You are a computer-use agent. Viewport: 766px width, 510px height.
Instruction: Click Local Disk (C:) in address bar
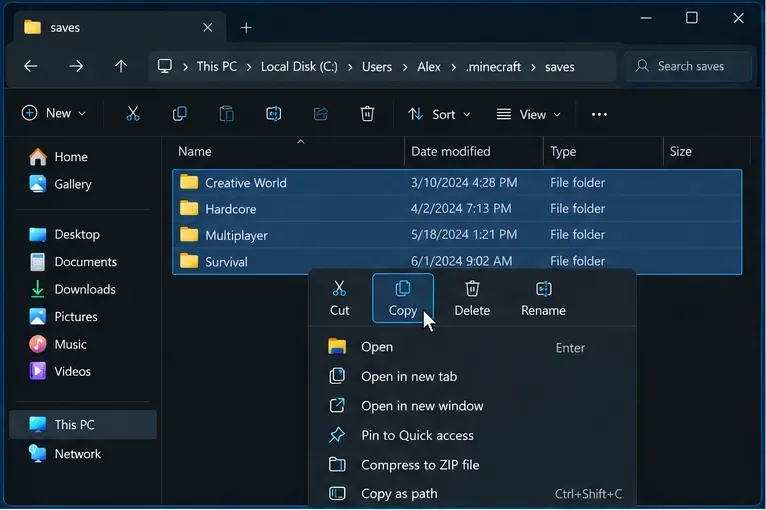tap(299, 66)
